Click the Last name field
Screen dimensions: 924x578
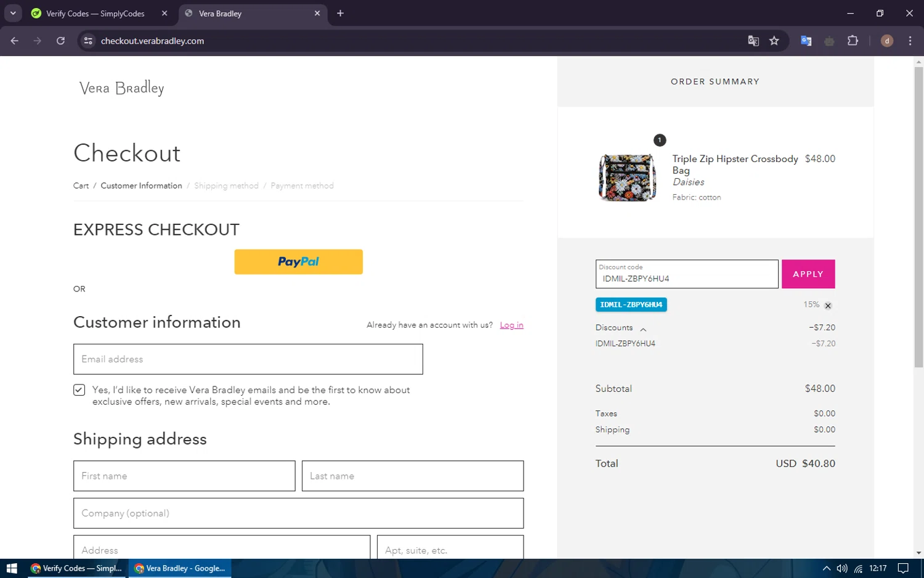click(413, 476)
